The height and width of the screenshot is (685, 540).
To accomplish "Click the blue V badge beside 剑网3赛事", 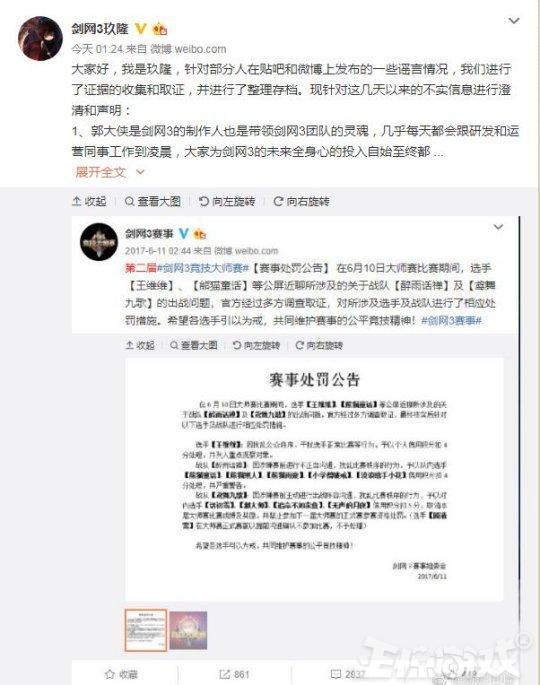I will tap(184, 233).
